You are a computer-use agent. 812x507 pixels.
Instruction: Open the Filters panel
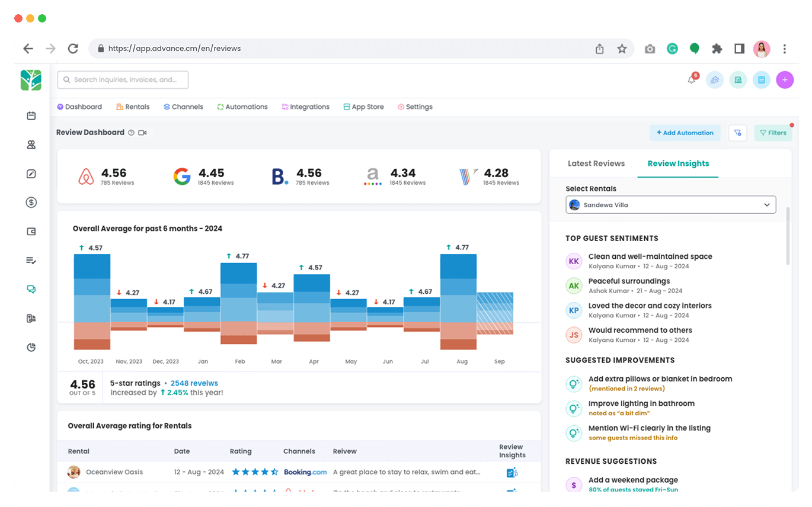pyautogui.click(x=773, y=133)
